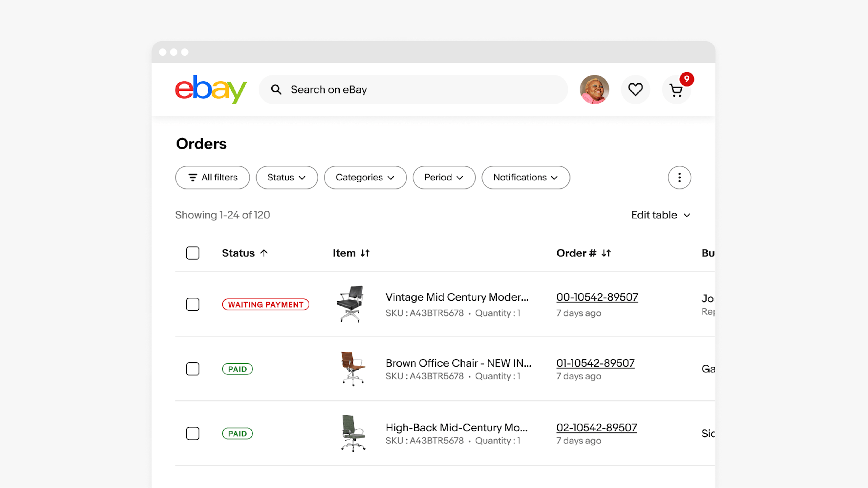
Task: Click the three-dot overflow menu icon
Action: click(x=679, y=177)
